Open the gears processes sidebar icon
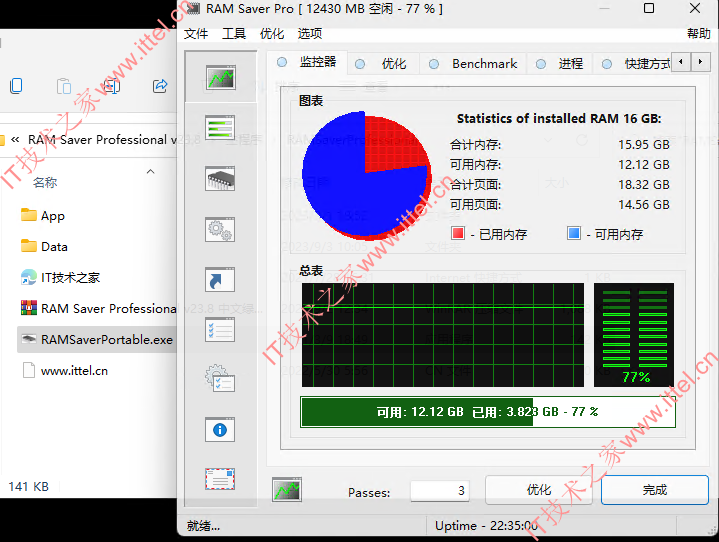This screenshot has height=542, width=719. (x=220, y=229)
